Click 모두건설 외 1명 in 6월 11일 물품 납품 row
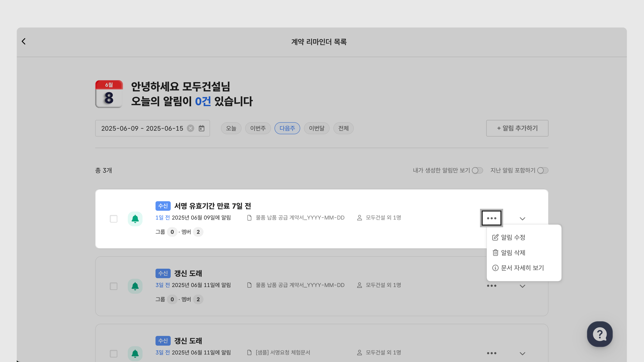The height and width of the screenshot is (362, 644). (383, 285)
